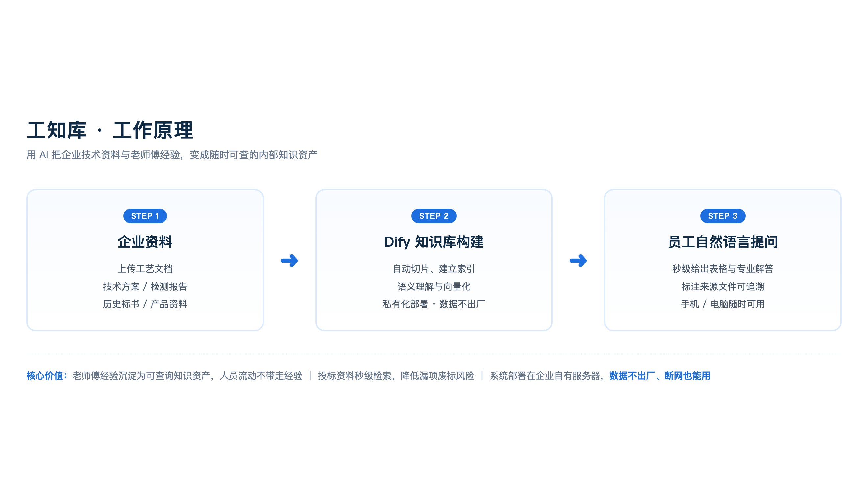868x500 pixels.
Task: Click the STEP 1 badge
Action: coord(145,216)
